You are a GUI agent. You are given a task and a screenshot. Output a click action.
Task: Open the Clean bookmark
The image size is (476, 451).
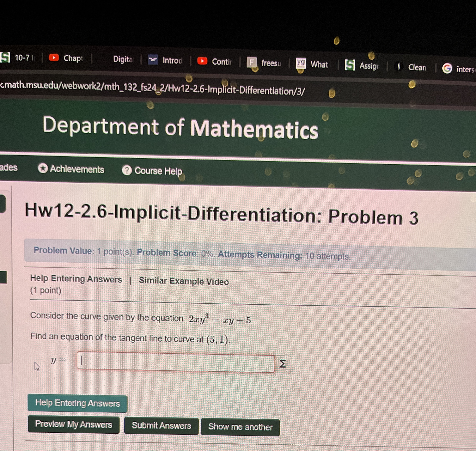[x=417, y=68]
